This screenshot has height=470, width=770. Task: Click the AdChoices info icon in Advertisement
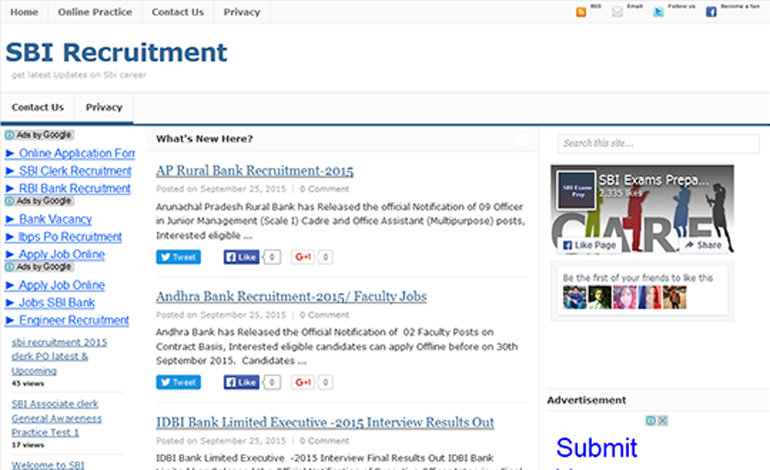click(x=650, y=420)
